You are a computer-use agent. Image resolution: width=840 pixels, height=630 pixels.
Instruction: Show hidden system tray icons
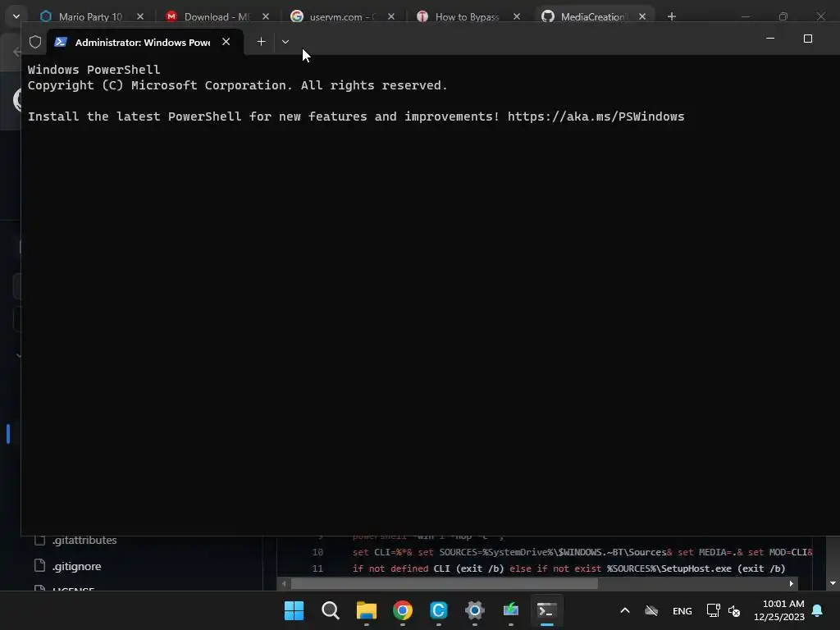point(624,610)
